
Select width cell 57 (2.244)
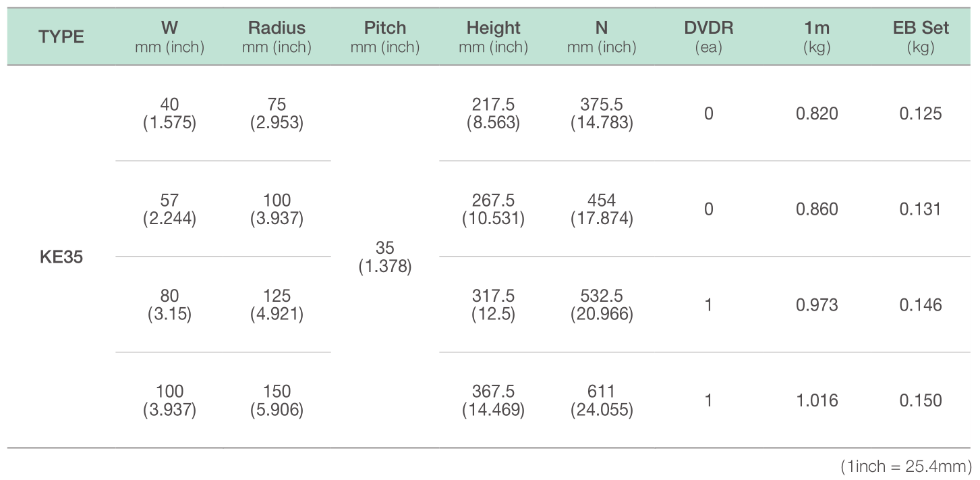[169, 209]
